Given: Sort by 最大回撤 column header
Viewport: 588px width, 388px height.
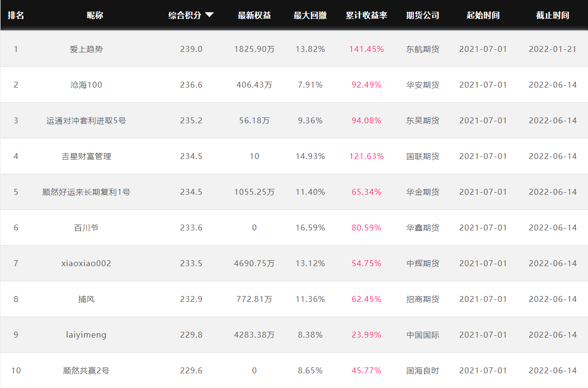Looking at the screenshot, I should tap(310, 15).
